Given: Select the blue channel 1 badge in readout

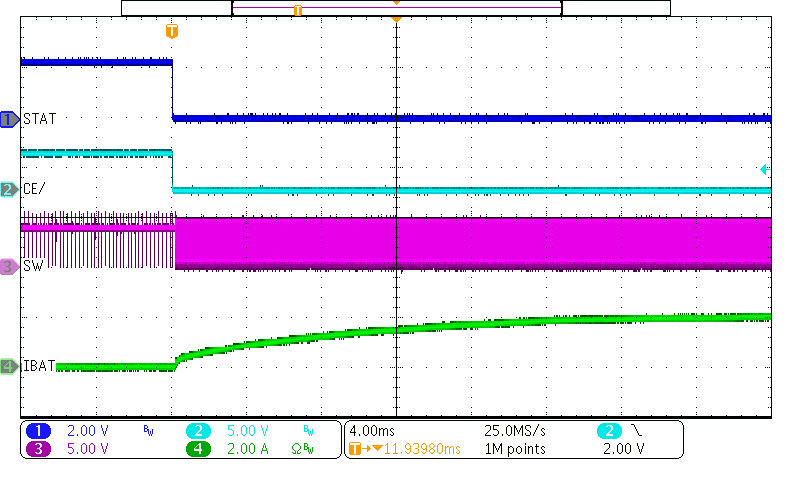Looking at the screenshot, I should (x=39, y=430).
